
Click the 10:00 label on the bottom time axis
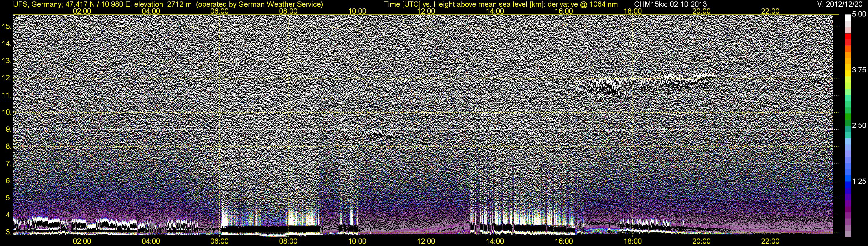[357, 241]
